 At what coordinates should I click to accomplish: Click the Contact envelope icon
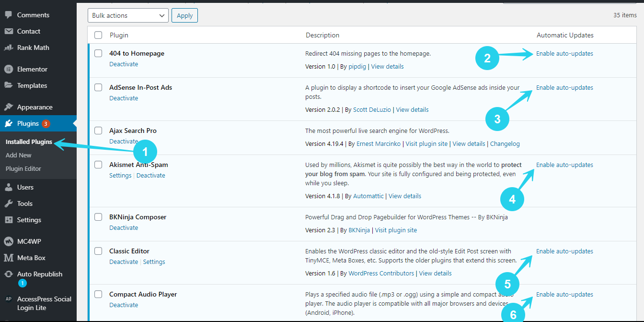8,31
